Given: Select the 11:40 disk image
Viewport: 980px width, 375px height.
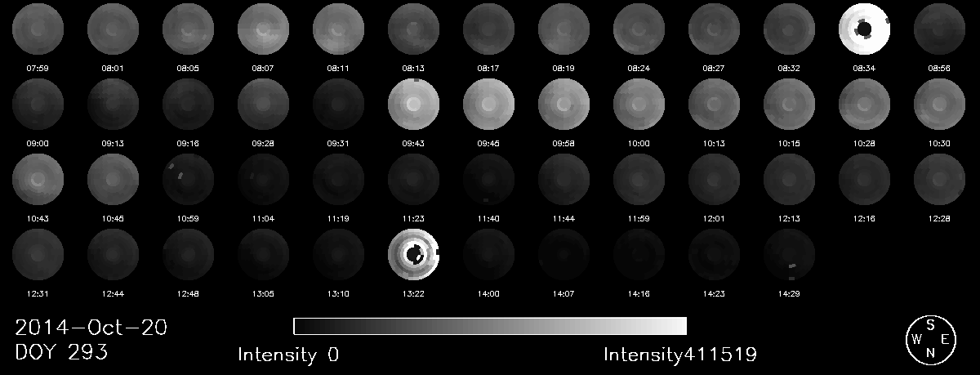Looking at the screenshot, I should (x=489, y=179).
